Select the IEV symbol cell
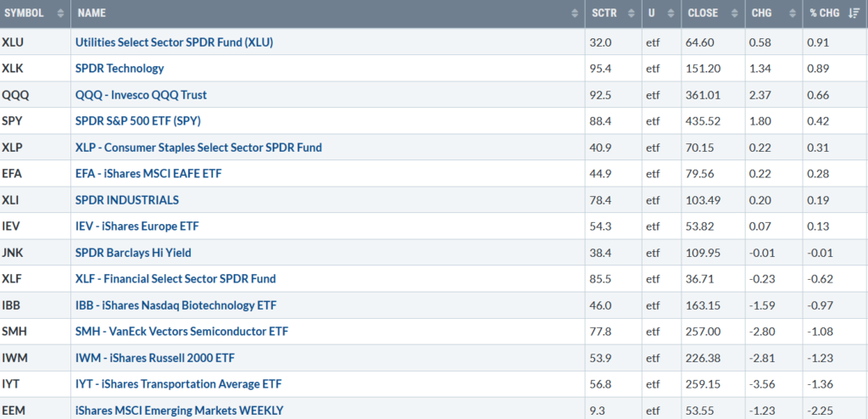Viewport: 868px width, 419px height. tap(36, 226)
